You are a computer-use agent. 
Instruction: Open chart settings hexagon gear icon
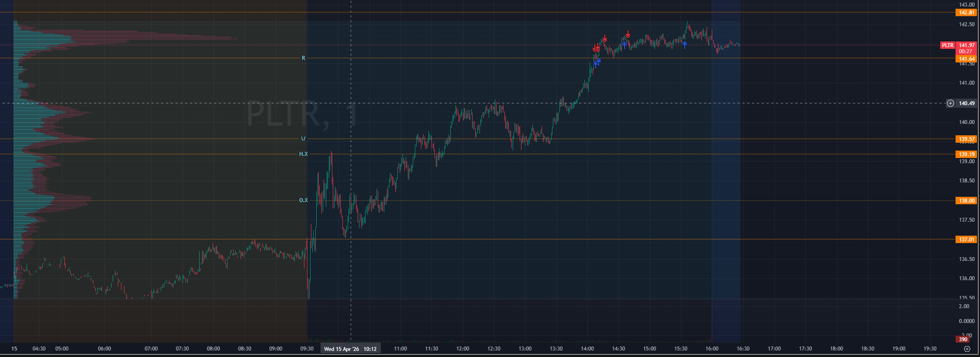pos(967,349)
